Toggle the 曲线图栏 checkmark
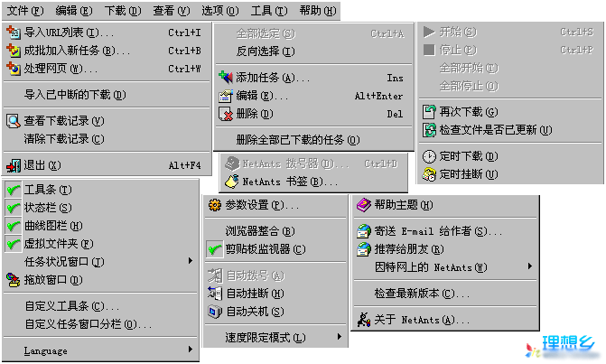The image size is (606, 364). point(14,225)
